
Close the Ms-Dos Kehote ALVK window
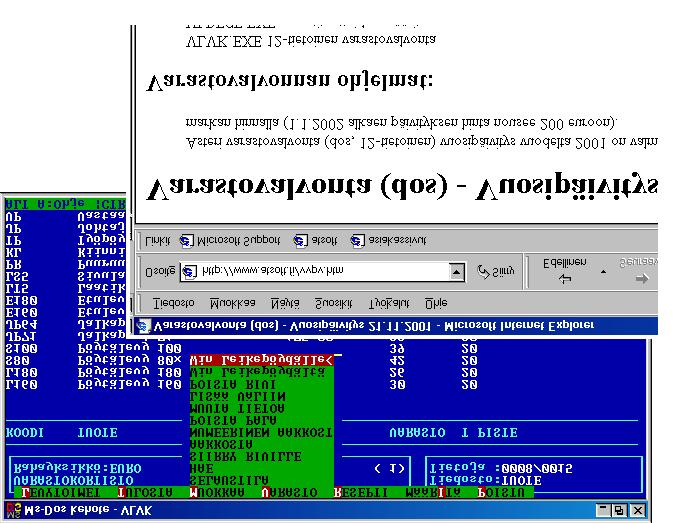coord(638,510)
